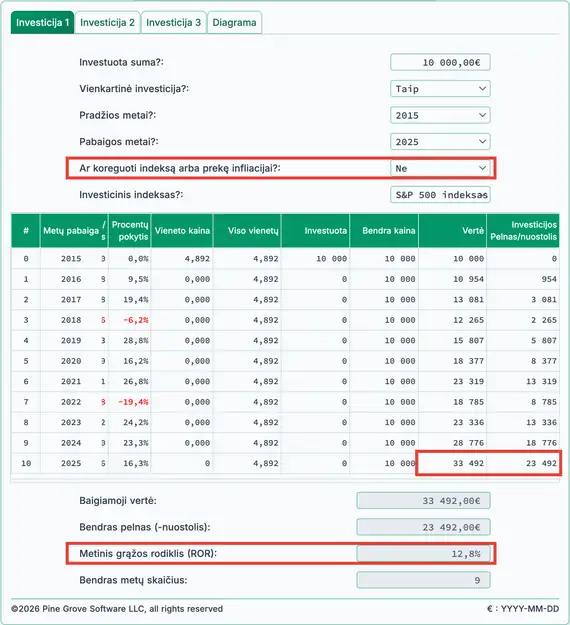Click the Bendras pelnas result field

423,527
